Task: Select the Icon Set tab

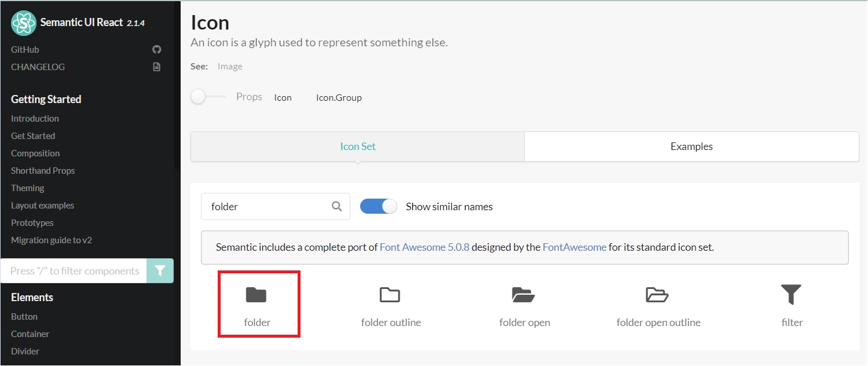Action: tap(358, 147)
